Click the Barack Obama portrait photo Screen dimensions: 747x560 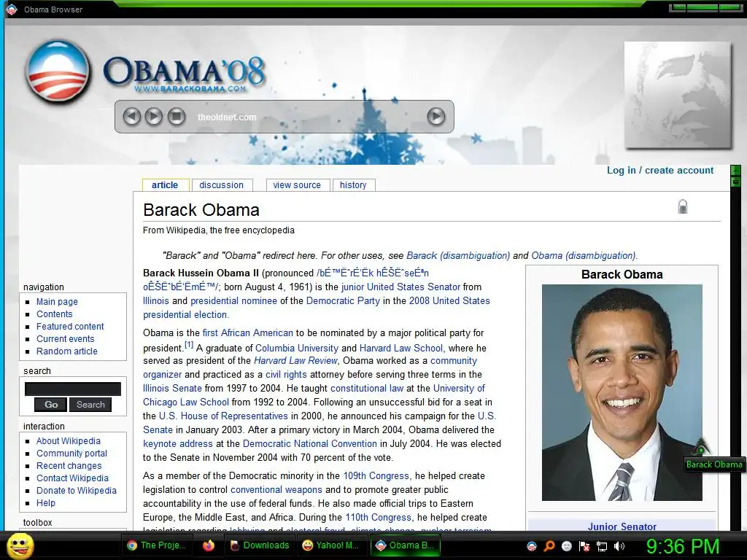[622, 392]
